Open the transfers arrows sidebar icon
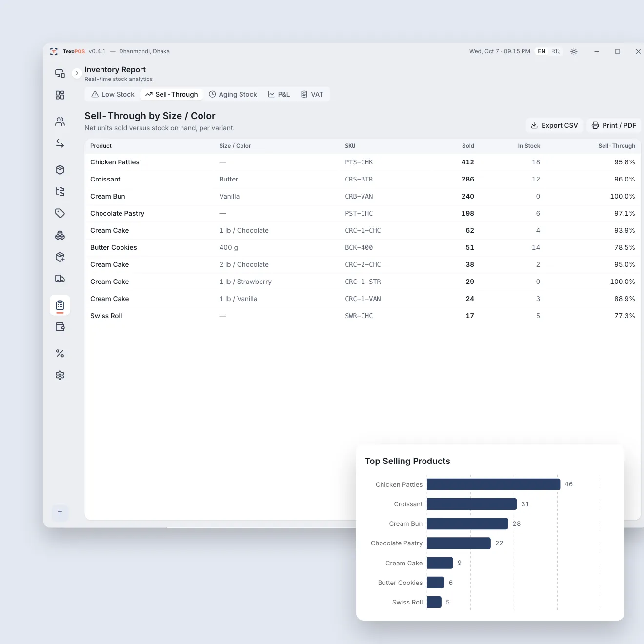Viewport: 644px width, 644px height. [60, 143]
